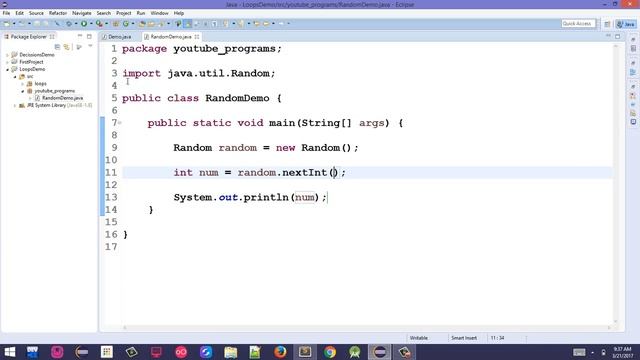
Task: Open the Debug configurations dropdown arrow
Action: pos(76,24)
